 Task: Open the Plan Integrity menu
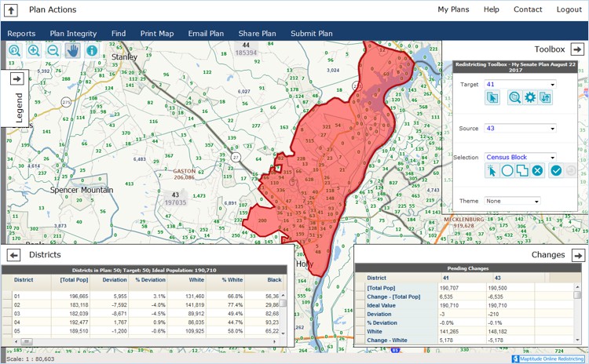tap(73, 34)
